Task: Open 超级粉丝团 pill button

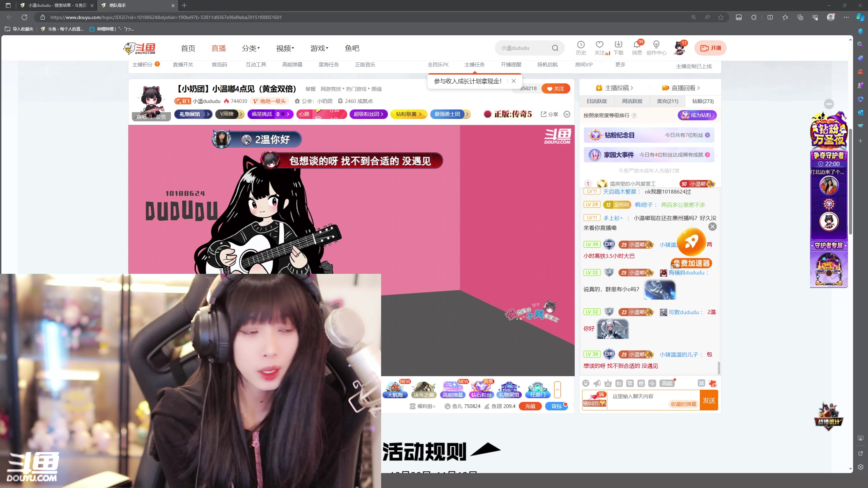Action: click(x=368, y=114)
